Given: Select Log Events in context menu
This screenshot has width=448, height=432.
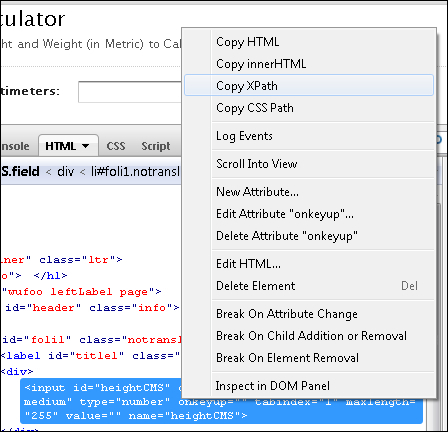Looking at the screenshot, I should 309,136.
